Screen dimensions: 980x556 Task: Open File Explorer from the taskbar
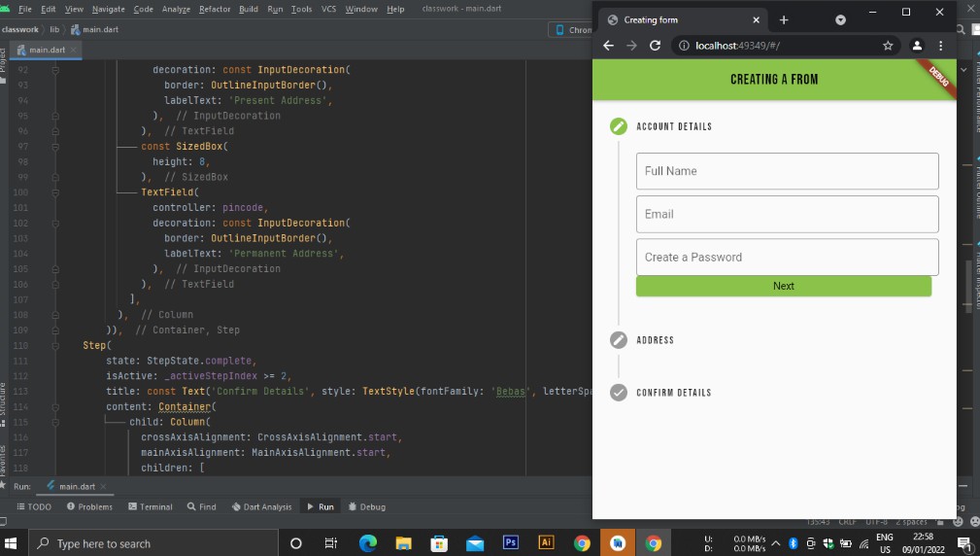[403, 542]
